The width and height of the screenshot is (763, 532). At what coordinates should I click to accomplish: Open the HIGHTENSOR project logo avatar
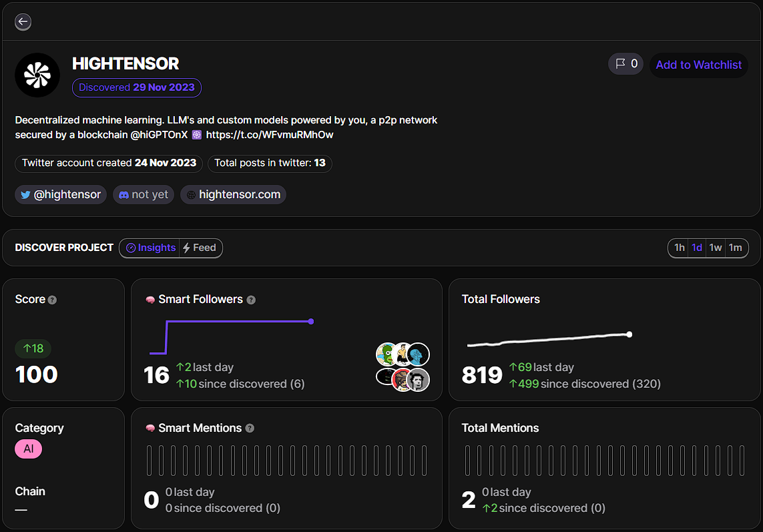(x=37, y=75)
